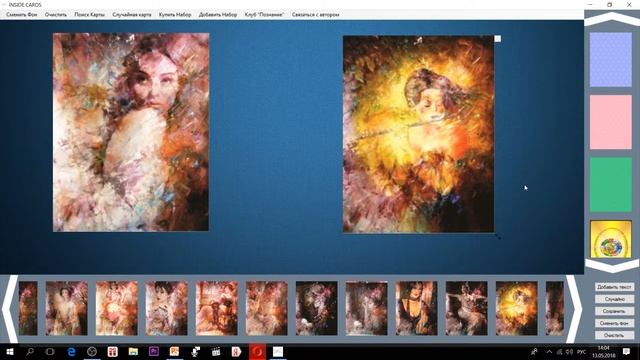Viewport: 640px width, 360px height.
Task: Pick the woman in black dress thumbnail
Action: click(416, 308)
